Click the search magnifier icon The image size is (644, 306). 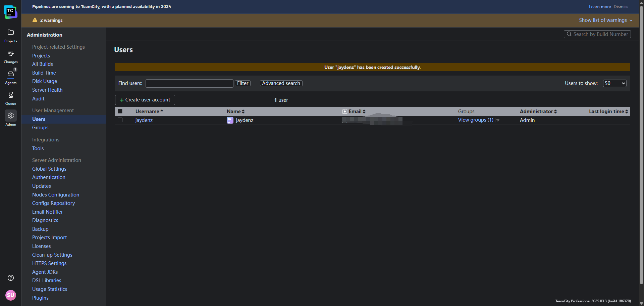(x=569, y=34)
